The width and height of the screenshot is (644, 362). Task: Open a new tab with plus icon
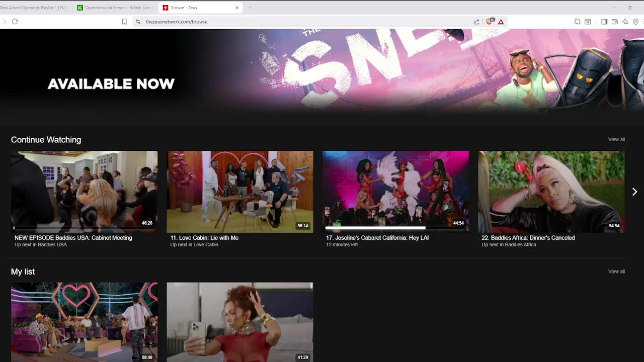click(250, 8)
